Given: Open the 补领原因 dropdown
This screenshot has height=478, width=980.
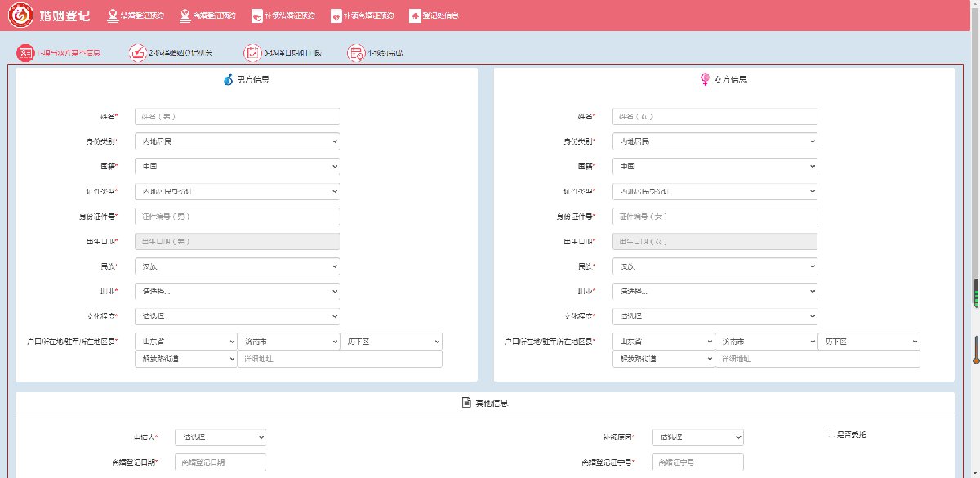Looking at the screenshot, I should [x=697, y=437].
